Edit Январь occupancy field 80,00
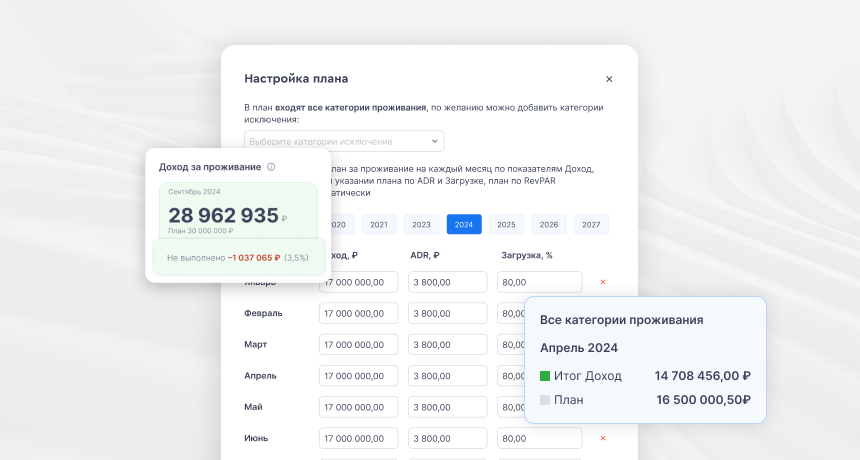The image size is (860, 460). pyautogui.click(x=540, y=282)
